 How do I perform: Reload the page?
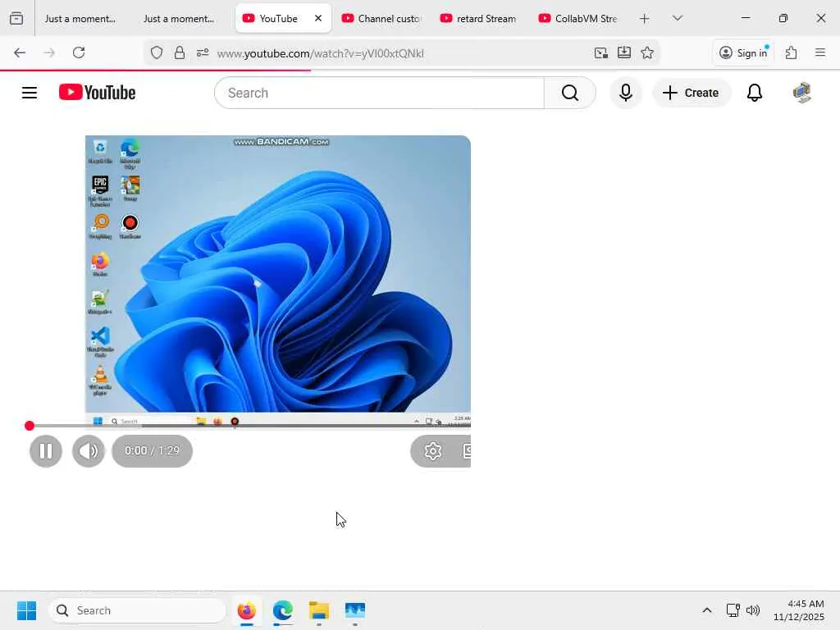79,52
